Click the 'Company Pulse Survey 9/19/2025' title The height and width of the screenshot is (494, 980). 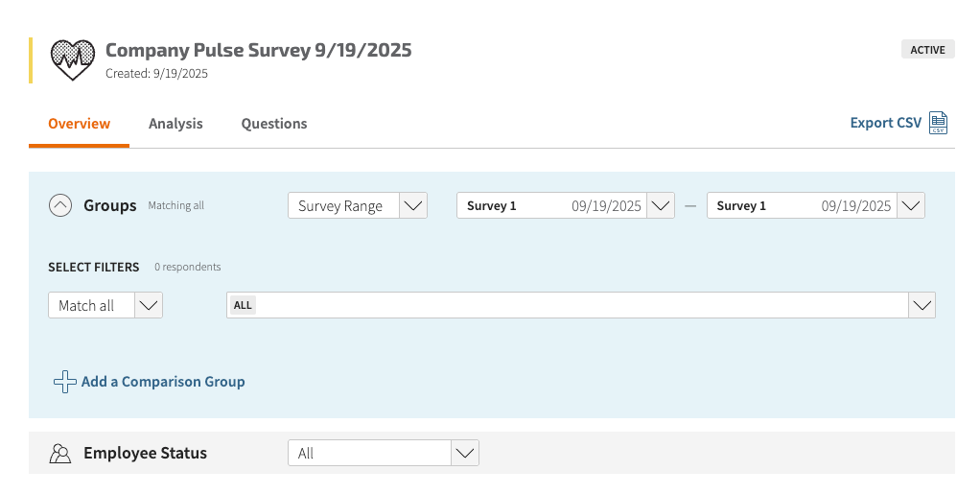(258, 50)
